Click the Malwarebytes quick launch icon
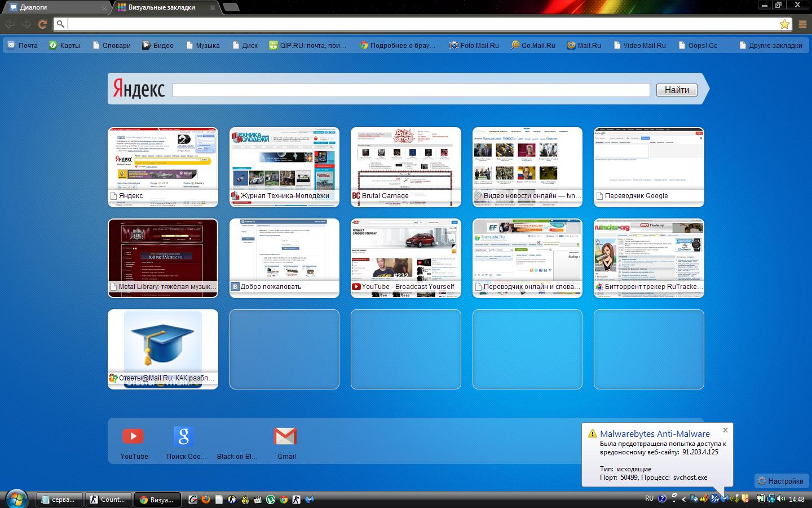 point(310,500)
